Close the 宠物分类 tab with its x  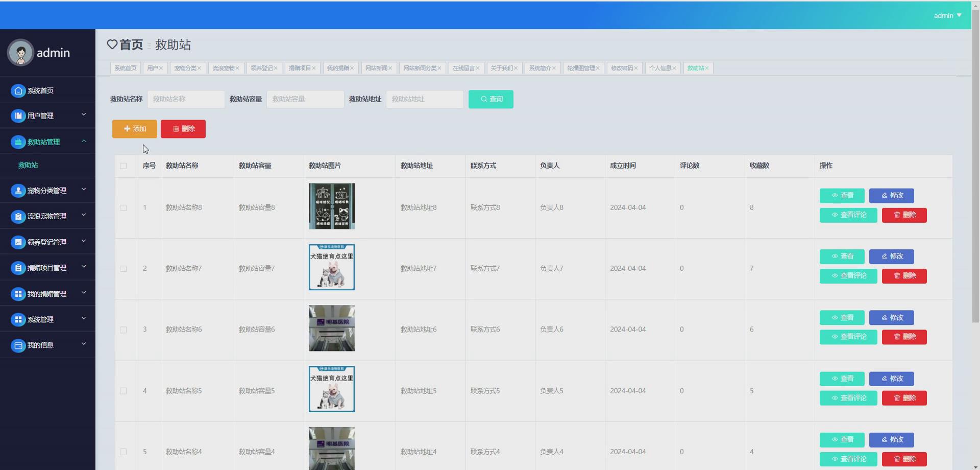pos(199,68)
